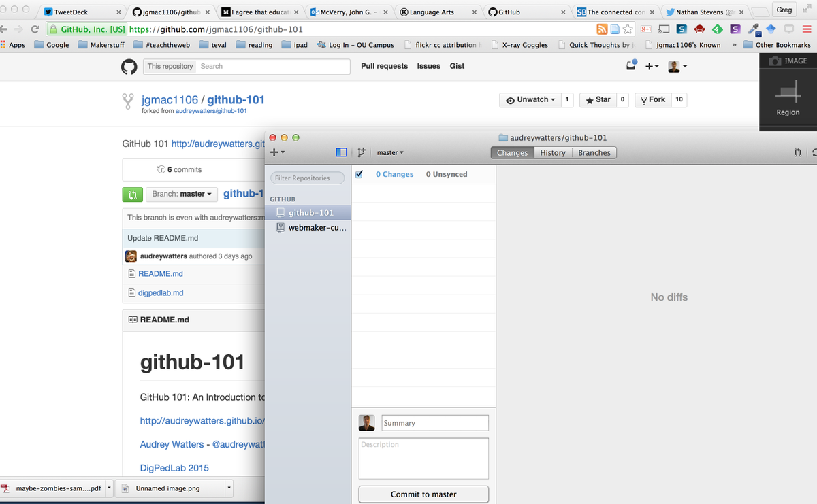Expand the plus add repository menu in desktop app

click(277, 152)
